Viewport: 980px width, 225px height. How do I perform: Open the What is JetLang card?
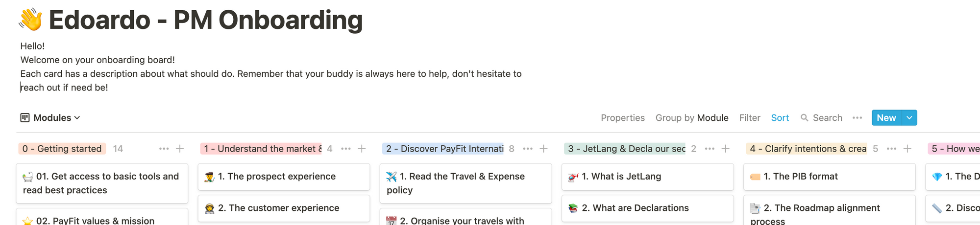pyautogui.click(x=647, y=177)
